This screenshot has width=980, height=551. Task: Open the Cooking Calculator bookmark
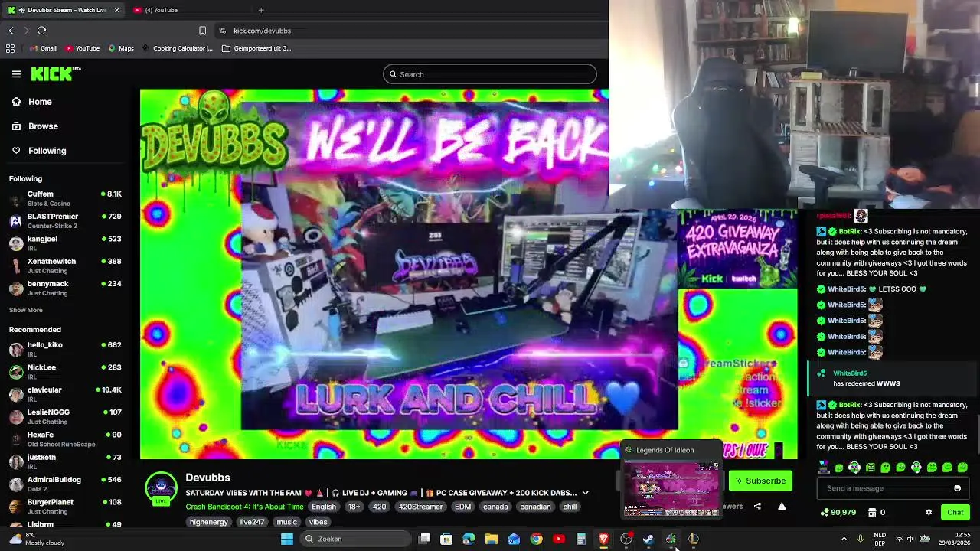[177, 48]
